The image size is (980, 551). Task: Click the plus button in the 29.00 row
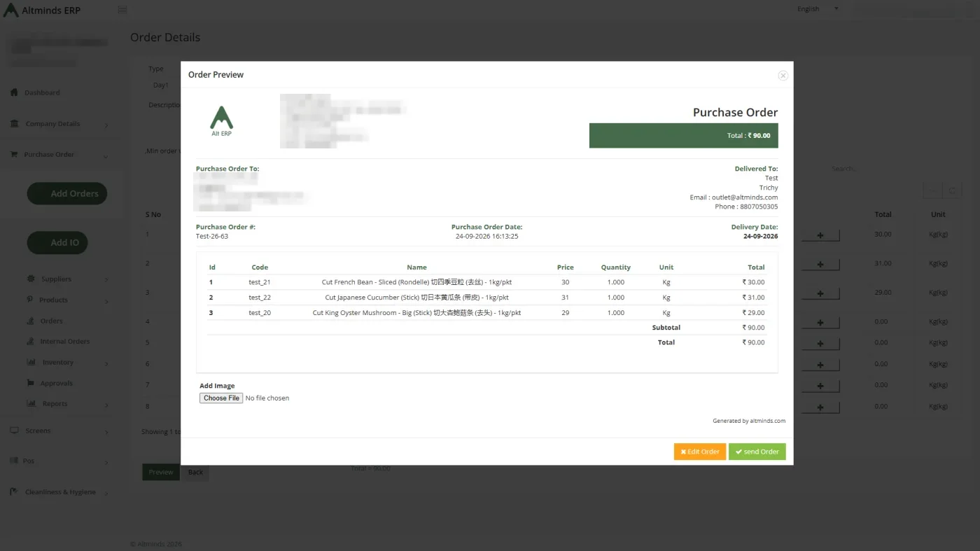coord(820,293)
